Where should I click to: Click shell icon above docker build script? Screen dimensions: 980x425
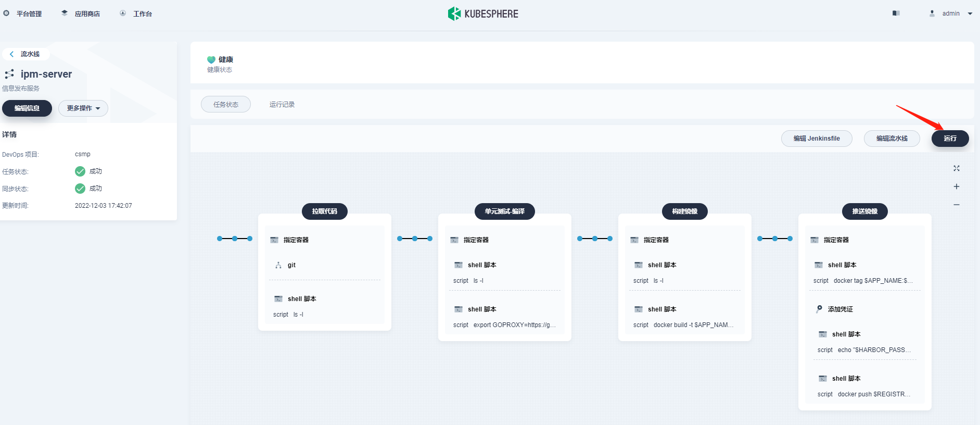click(639, 309)
